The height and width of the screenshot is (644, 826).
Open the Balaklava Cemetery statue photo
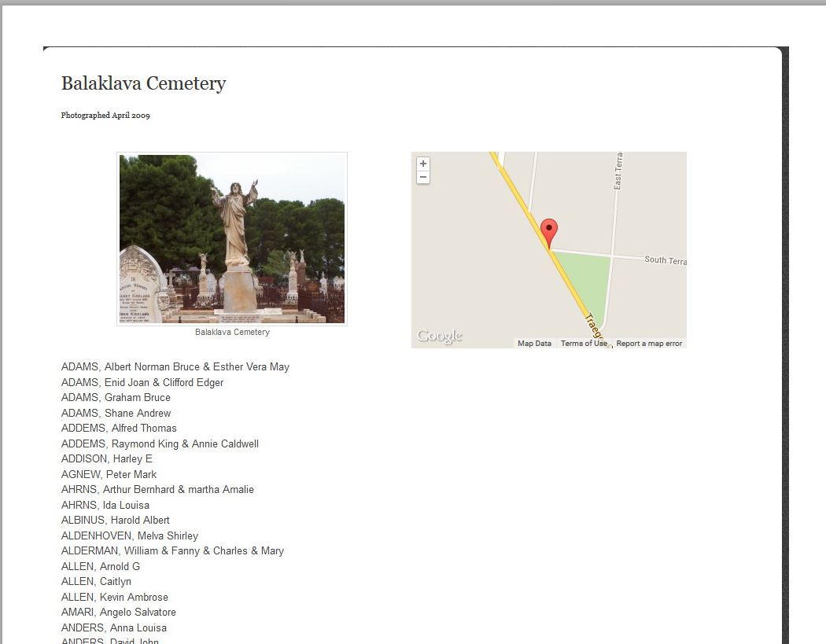coord(232,238)
